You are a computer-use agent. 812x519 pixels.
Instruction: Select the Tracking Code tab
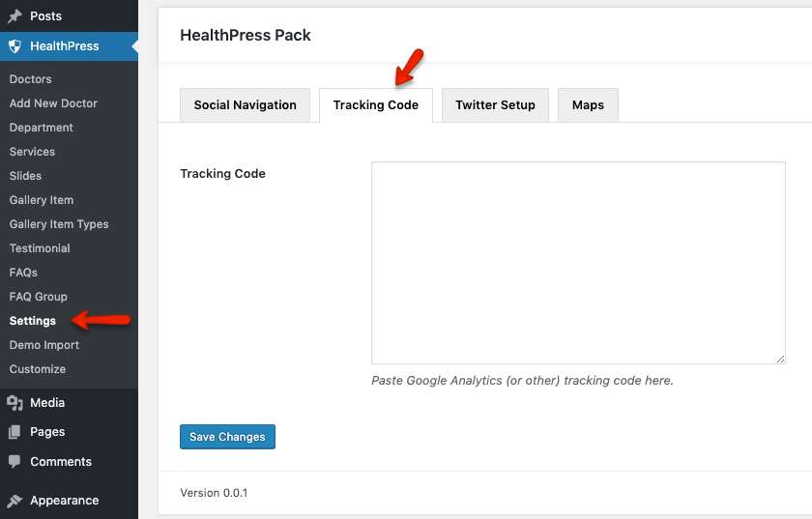(375, 105)
